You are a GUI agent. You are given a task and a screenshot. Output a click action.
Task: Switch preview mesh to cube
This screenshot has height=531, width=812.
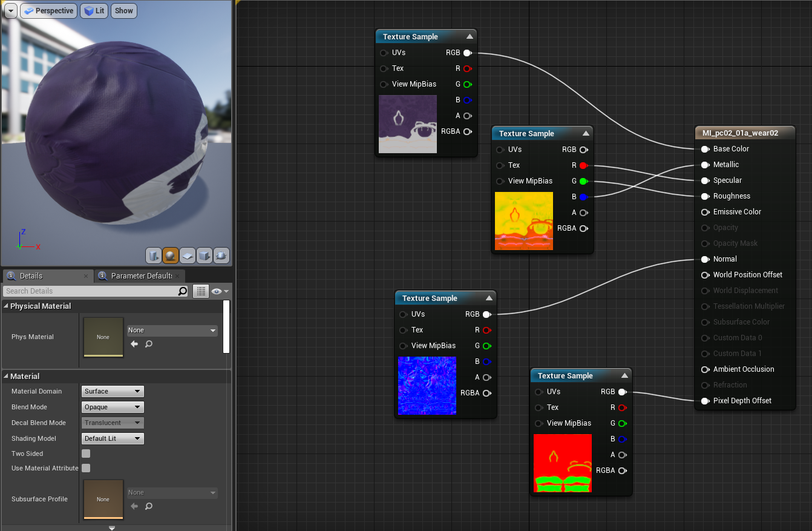(205, 256)
